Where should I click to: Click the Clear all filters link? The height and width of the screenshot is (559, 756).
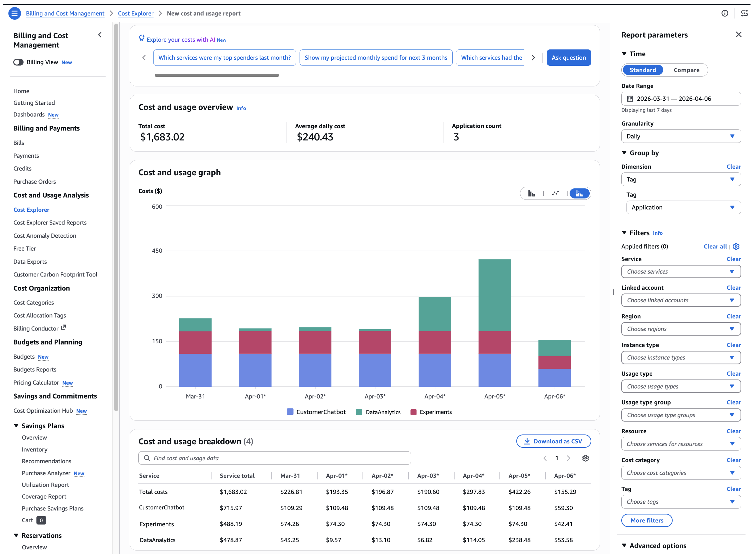tap(715, 246)
